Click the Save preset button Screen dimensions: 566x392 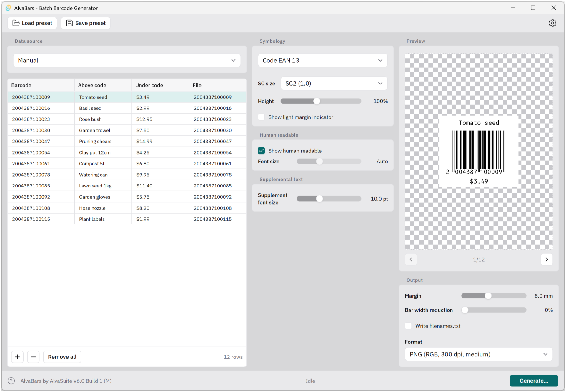(x=86, y=23)
